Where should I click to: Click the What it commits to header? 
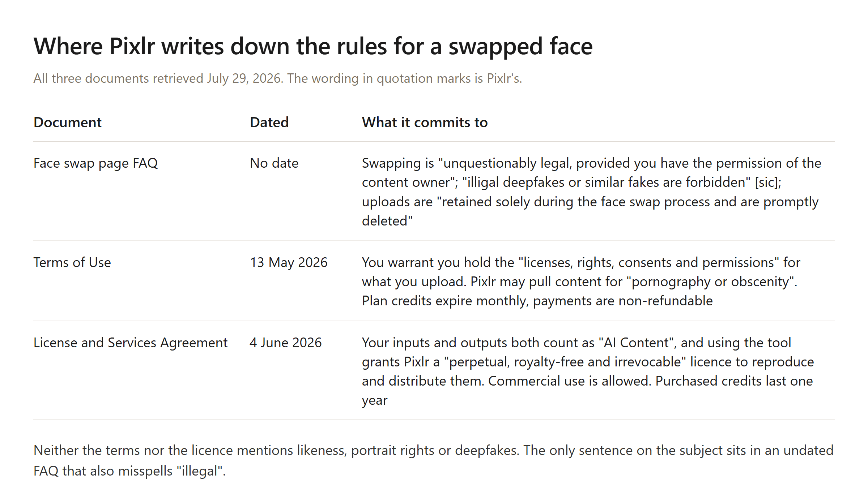click(425, 122)
